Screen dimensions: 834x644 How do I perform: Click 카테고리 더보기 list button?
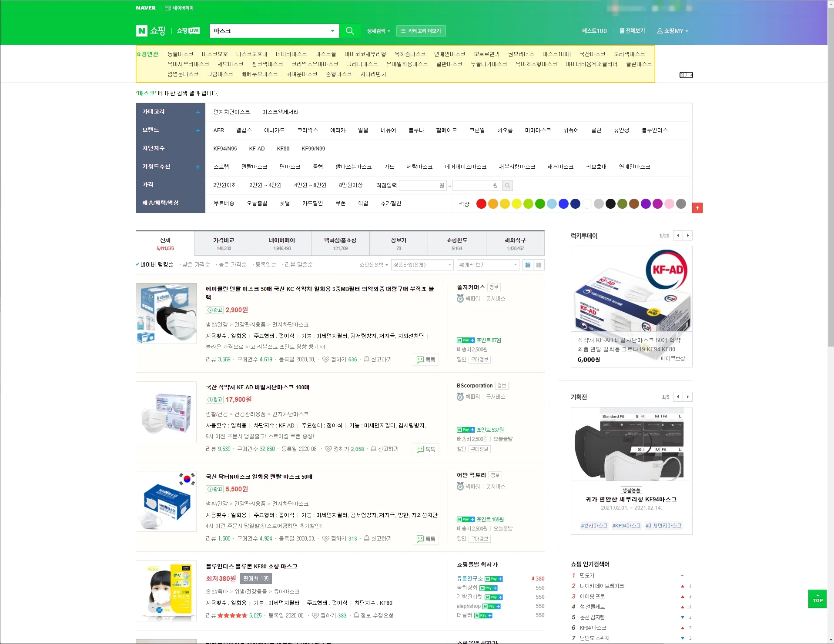[x=421, y=31]
